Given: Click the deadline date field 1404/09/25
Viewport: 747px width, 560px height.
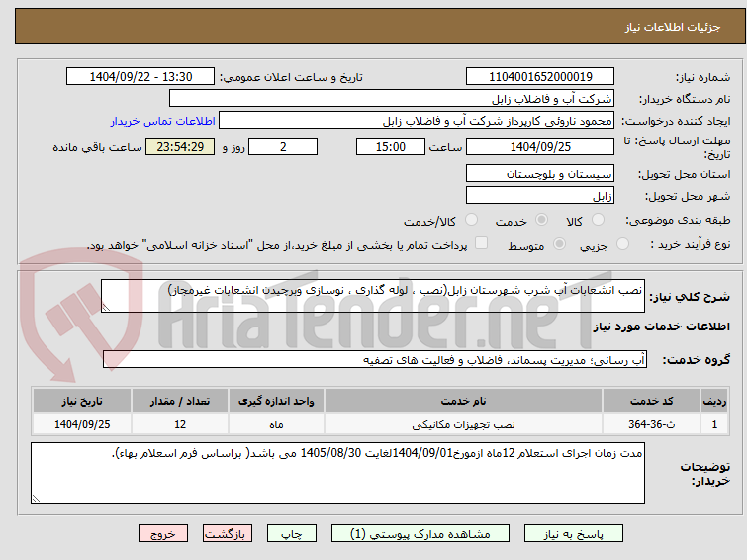Looking at the screenshot, I should pyautogui.click(x=540, y=146).
